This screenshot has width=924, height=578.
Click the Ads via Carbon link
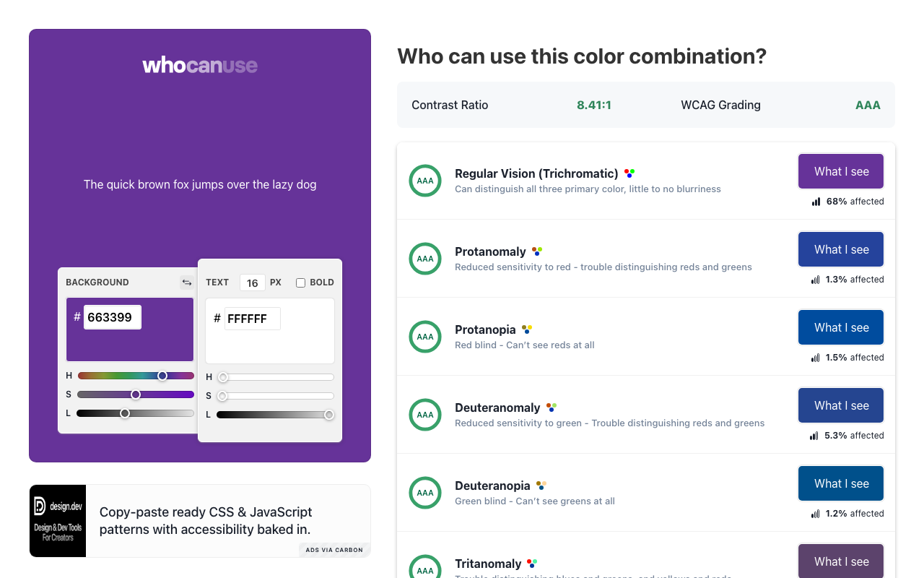click(x=334, y=550)
